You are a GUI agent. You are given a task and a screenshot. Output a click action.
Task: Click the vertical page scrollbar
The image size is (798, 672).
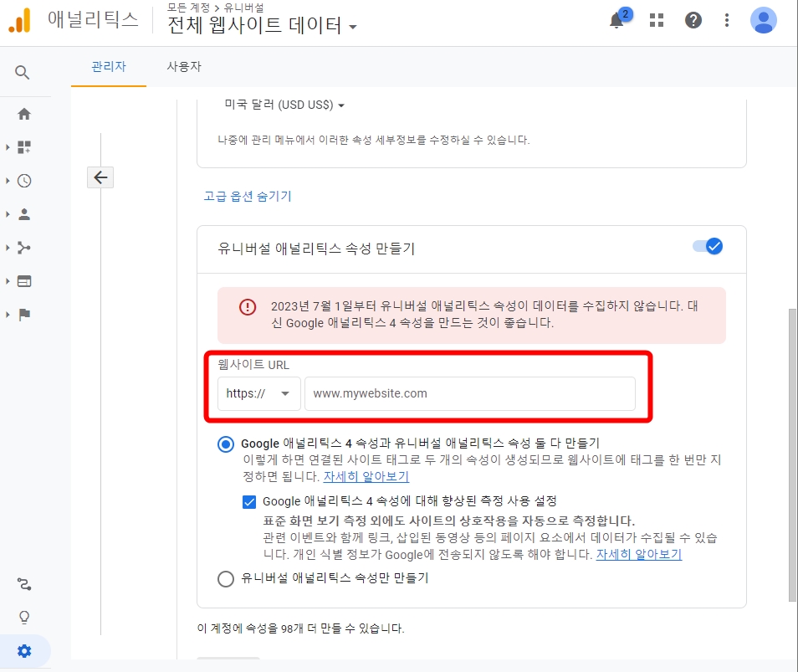(x=792, y=454)
